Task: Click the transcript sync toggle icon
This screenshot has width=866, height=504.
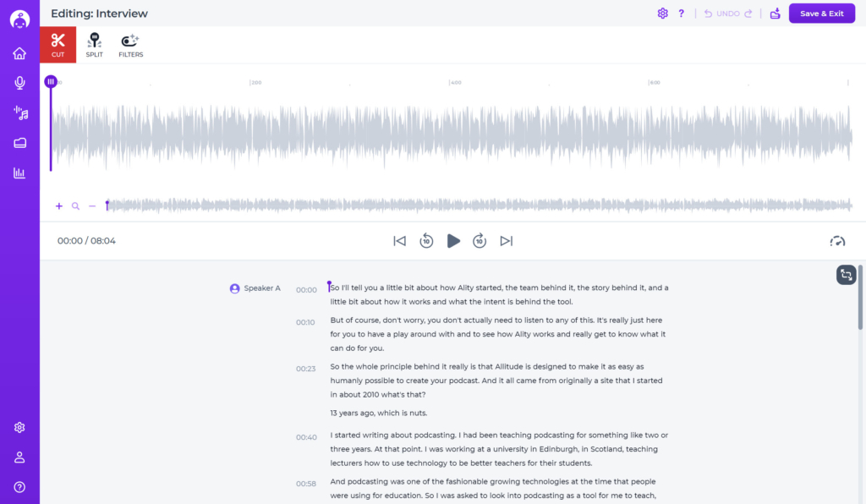Action: point(846,274)
